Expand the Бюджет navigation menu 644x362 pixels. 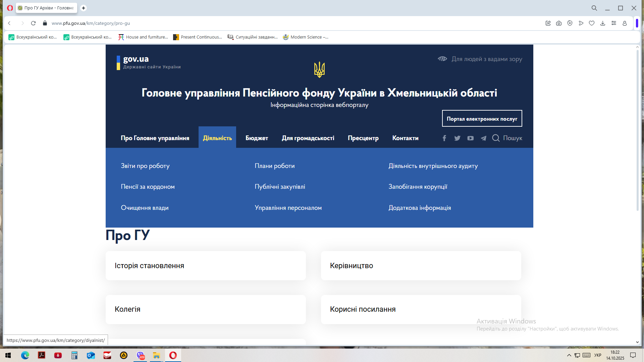pos(257,138)
